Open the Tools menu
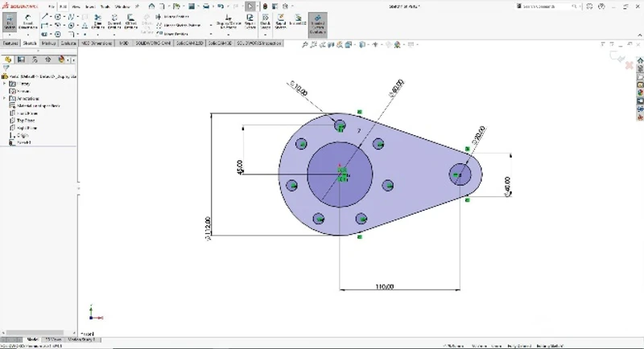Image resolution: width=644 pixels, height=349 pixels. pyautogui.click(x=105, y=6)
